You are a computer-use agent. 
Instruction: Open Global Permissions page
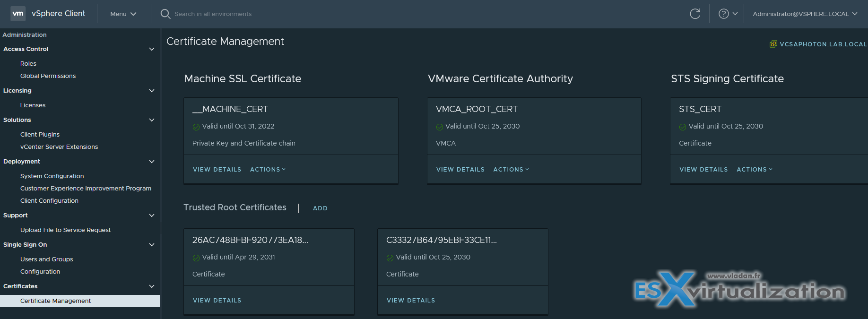pyautogui.click(x=48, y=76)
